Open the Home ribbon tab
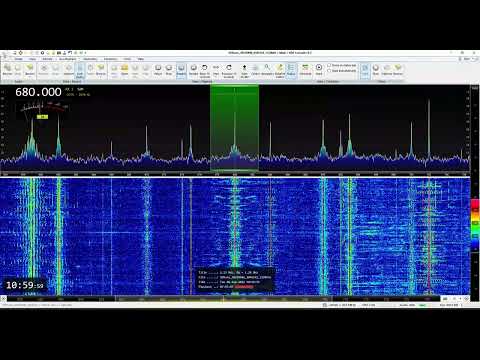Screen dimensions: 480x360 tap(19, 59)
